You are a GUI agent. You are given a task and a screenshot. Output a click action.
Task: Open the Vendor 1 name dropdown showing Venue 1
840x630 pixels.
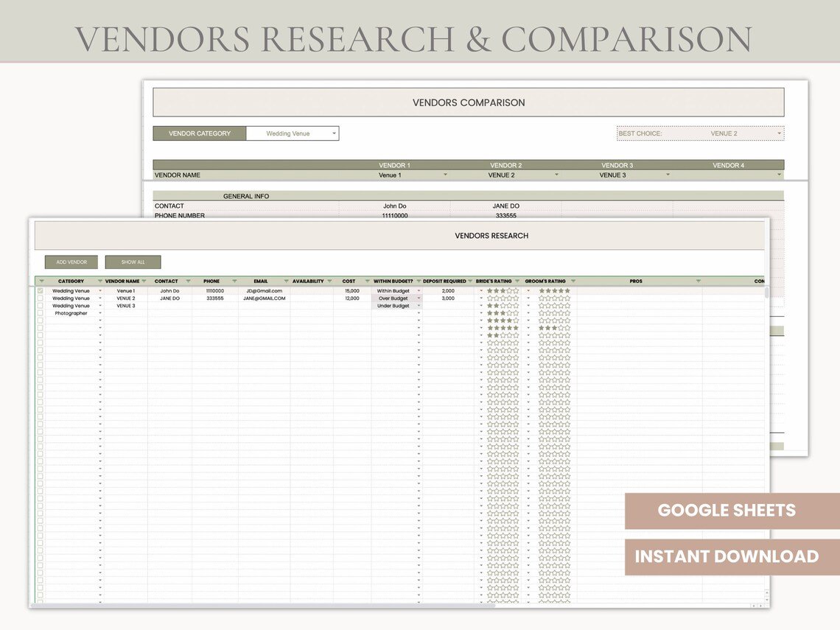445,175
